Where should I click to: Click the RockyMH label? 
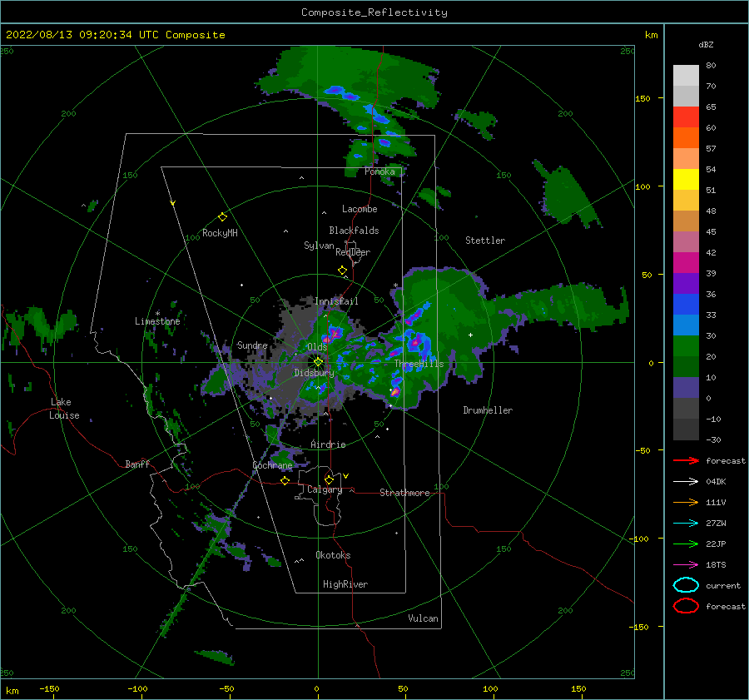tap(220, 233)
